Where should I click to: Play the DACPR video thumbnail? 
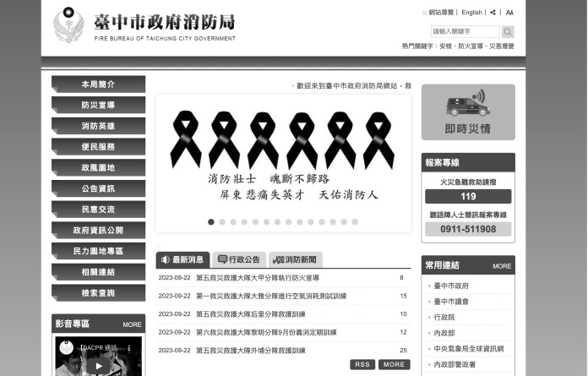click(x=99, y=366)
